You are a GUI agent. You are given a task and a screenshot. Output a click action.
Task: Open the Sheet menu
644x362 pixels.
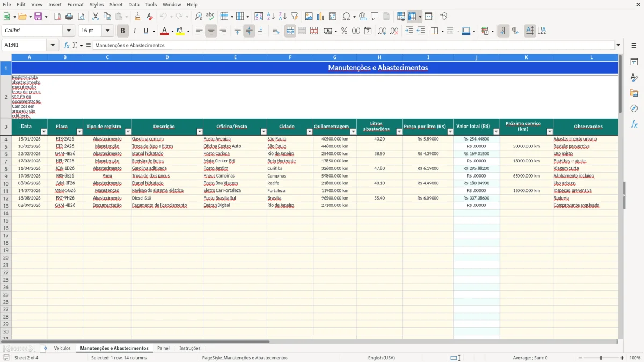116,4
